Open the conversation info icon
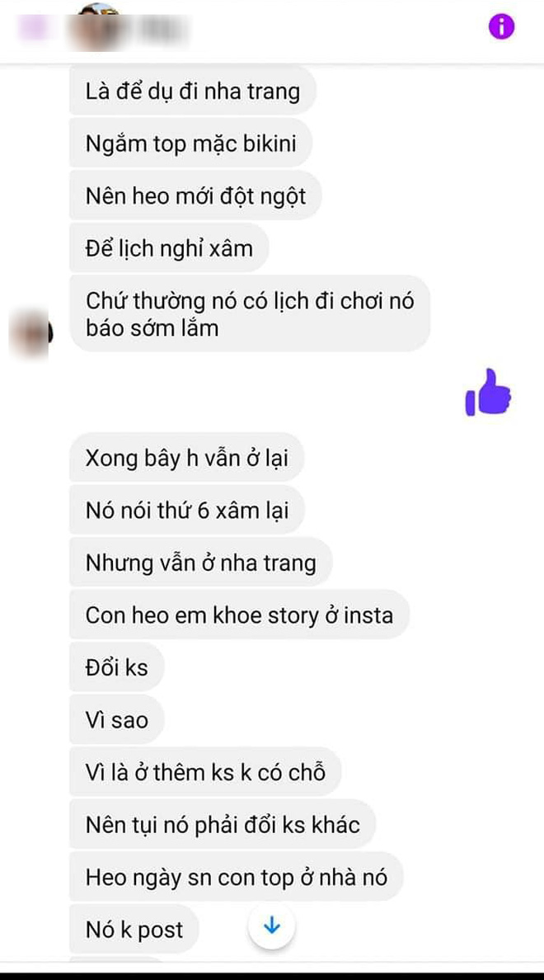 click(501, 27)
